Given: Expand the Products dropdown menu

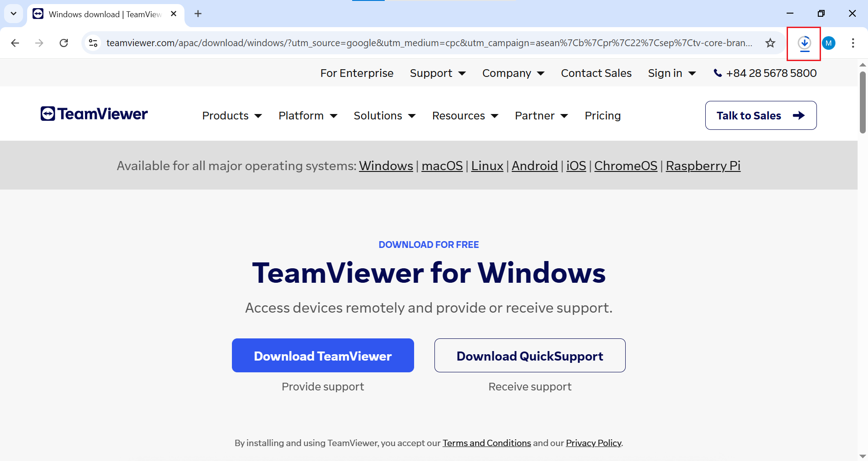Looking at the screenshot, I should point(231,116).
